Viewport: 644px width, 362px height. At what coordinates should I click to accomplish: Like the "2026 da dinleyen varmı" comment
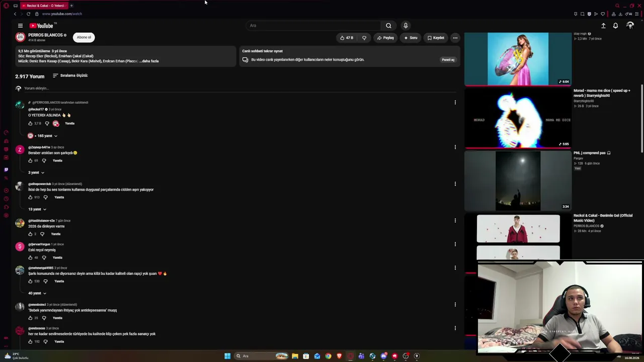(x=30, y=234)
